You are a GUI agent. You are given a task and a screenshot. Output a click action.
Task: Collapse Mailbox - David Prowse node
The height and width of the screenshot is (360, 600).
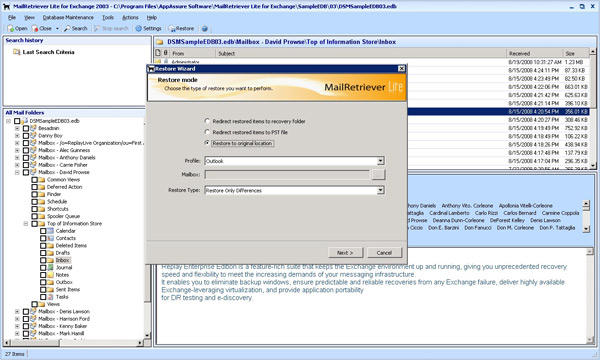17,172
